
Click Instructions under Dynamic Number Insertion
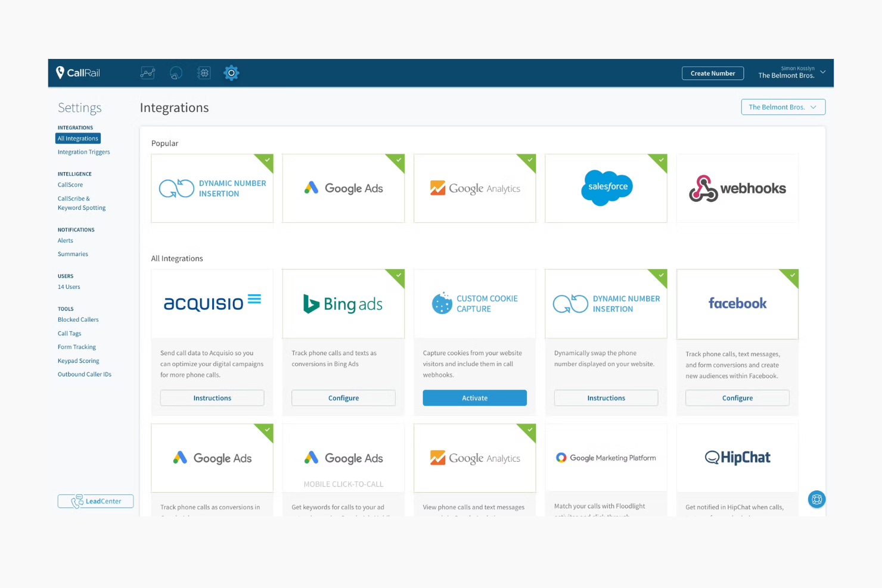[x=606, y=398]
